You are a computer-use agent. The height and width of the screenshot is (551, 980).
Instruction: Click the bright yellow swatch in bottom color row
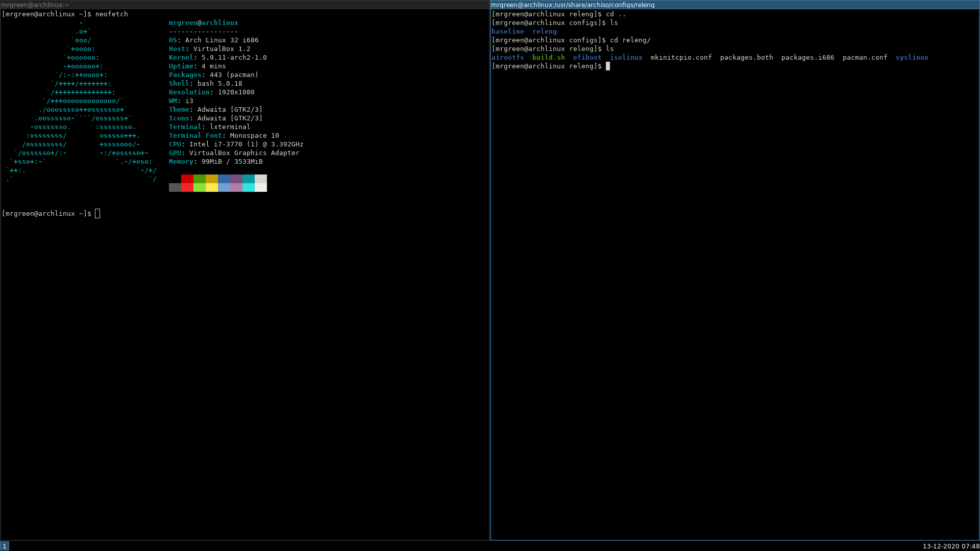212,187
